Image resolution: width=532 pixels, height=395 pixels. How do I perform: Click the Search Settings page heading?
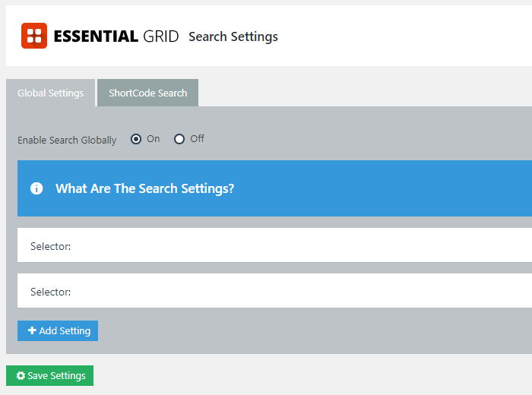tap(233, 36)
